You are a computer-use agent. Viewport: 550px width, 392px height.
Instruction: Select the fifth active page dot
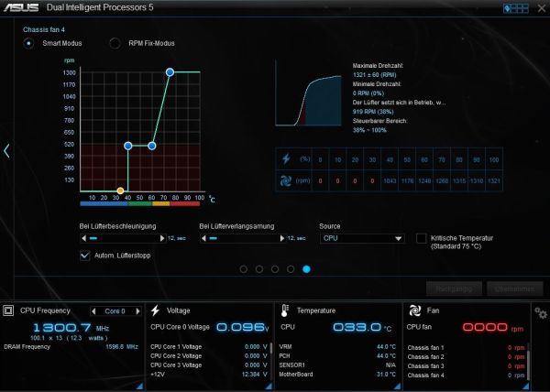pos(306,269)
